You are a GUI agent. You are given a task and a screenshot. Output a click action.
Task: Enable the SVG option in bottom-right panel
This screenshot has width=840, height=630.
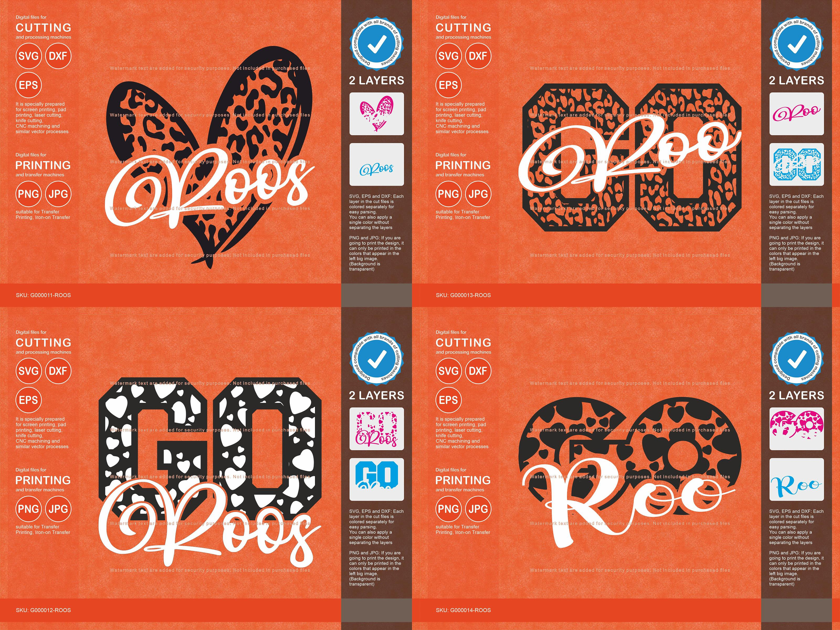tap(449, 371)
